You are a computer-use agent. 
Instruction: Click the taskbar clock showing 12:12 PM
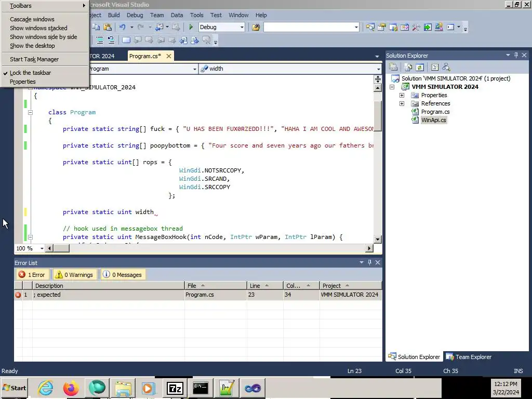[x=506, y=384]
